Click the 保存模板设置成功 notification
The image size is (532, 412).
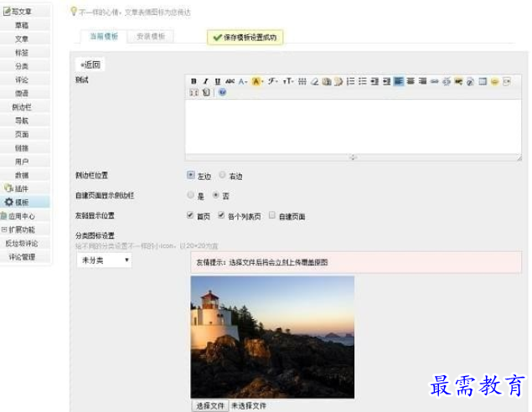pyautogui.click(x=245, y=38)
